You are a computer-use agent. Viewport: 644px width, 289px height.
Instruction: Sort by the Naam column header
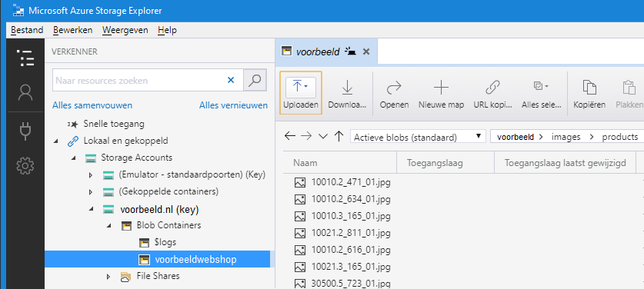pyautogui.click(x=340, y=163)
